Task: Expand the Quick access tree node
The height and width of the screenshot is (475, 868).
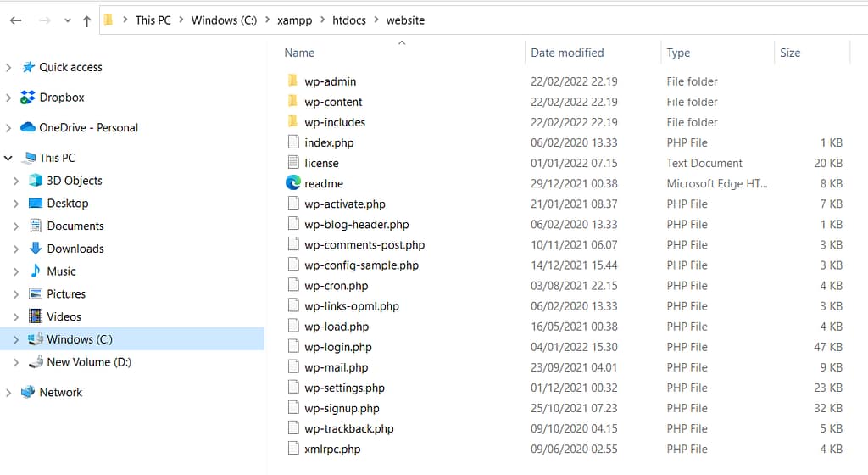Action: coord(8,67)
